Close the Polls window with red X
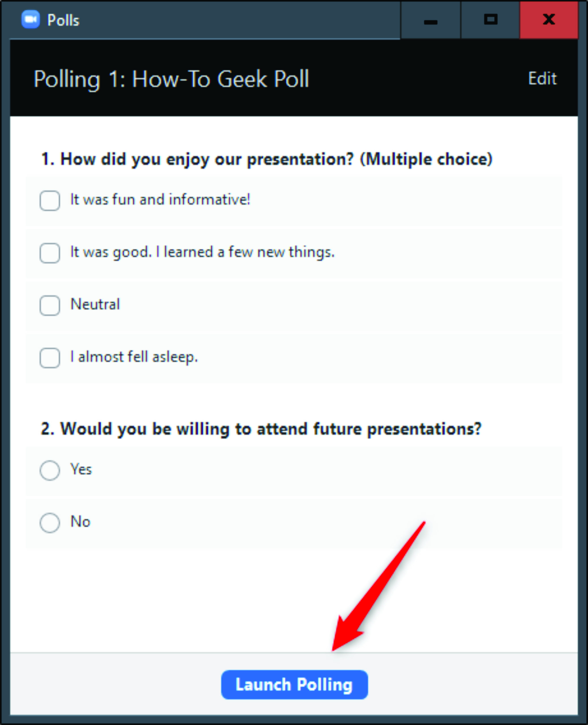The height and width of the screenshot is (725, 588). [x=549, y=20]
